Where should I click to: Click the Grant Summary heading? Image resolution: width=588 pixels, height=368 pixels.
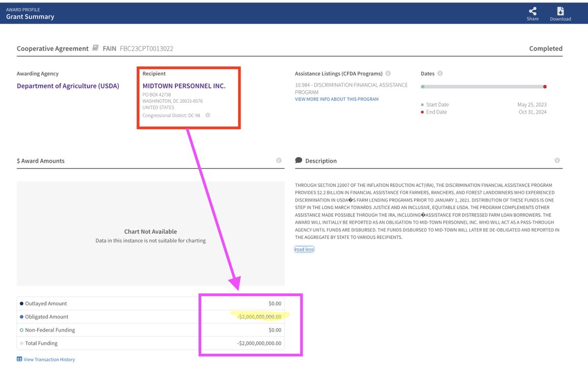(30, 17)
